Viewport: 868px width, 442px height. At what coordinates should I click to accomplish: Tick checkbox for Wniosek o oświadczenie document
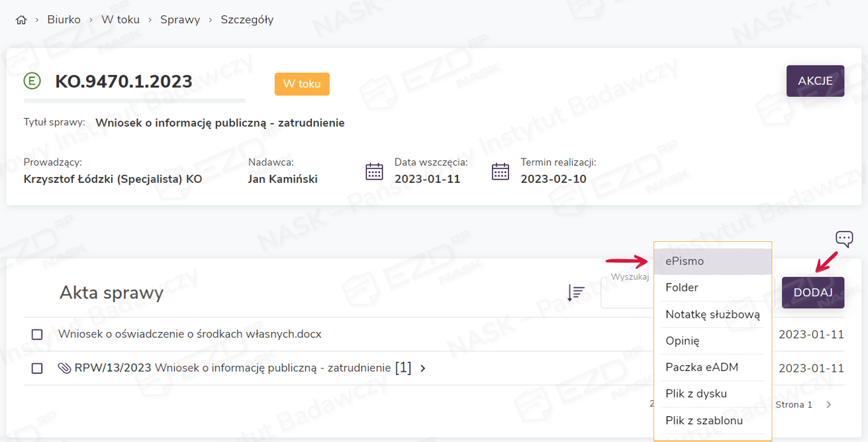37,335
